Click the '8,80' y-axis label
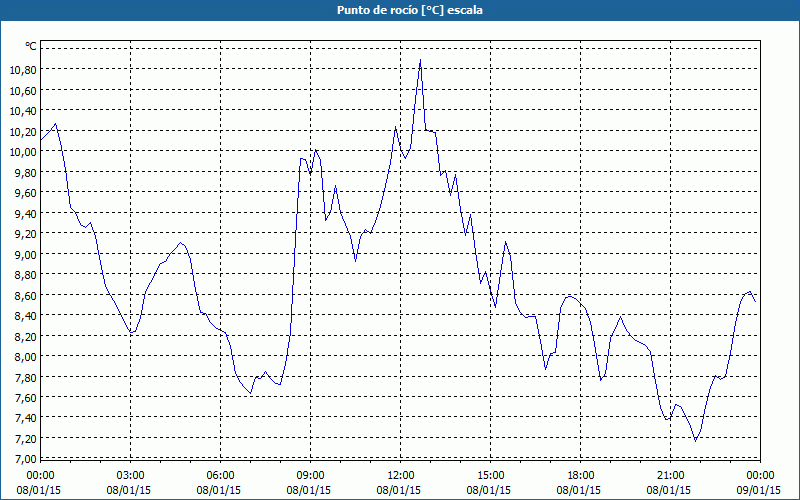 click(x=26, y=274)
